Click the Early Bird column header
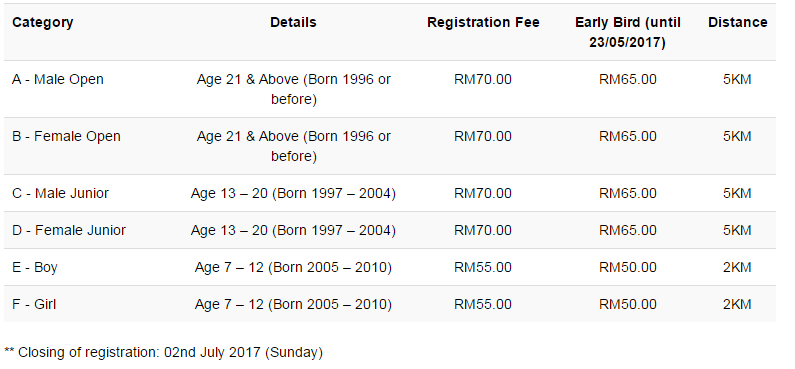Screen dimensions: 795x369 point(628,32)
